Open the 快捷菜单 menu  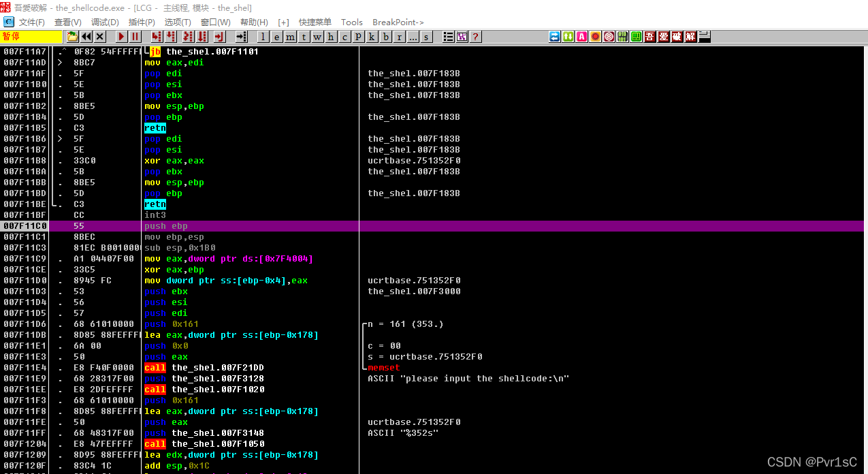[x=315, y=22]
